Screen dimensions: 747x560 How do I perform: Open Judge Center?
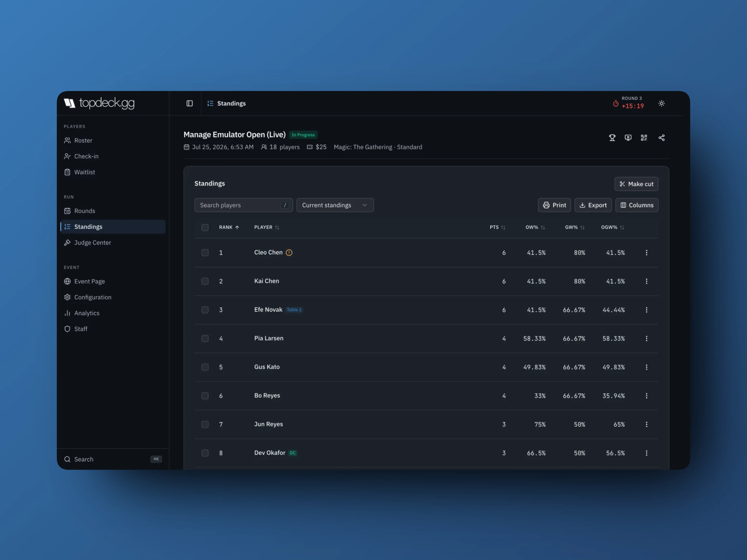coord(113,243)
